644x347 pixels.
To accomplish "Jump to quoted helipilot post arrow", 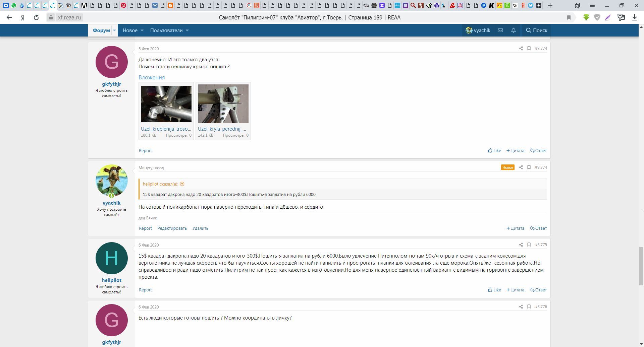I will [x=182, y=184].
